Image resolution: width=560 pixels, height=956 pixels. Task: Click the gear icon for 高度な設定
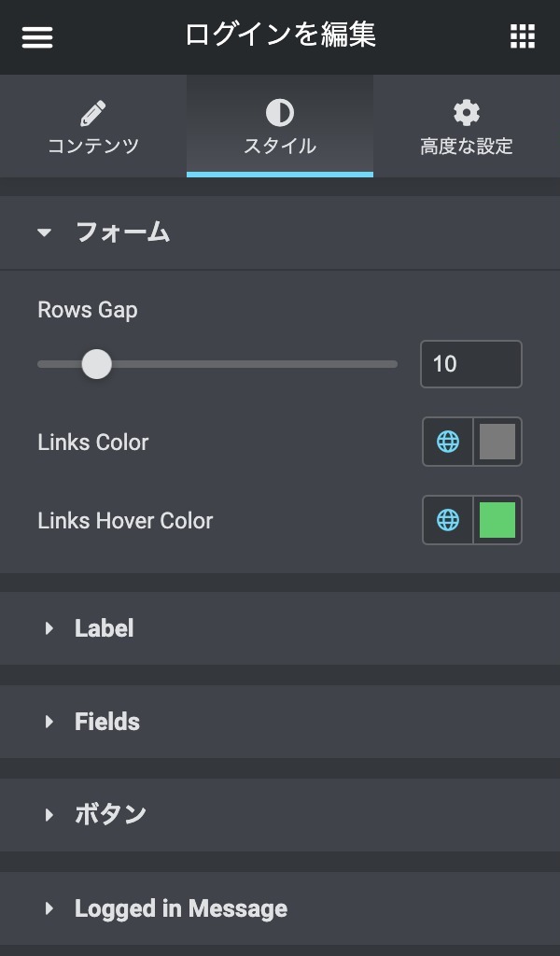(x=467, y=114)
